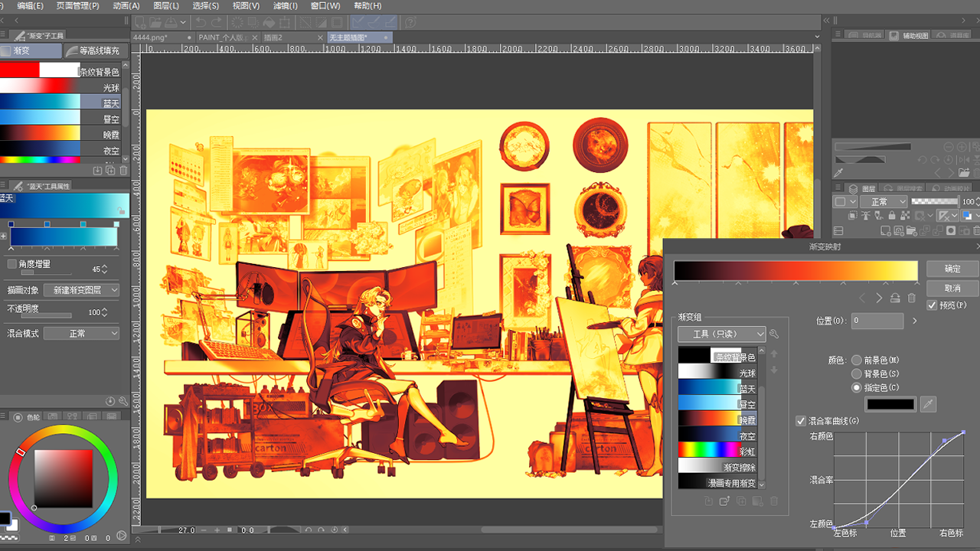Select the next gradient node with the right arrow

(x=880, y=298)
